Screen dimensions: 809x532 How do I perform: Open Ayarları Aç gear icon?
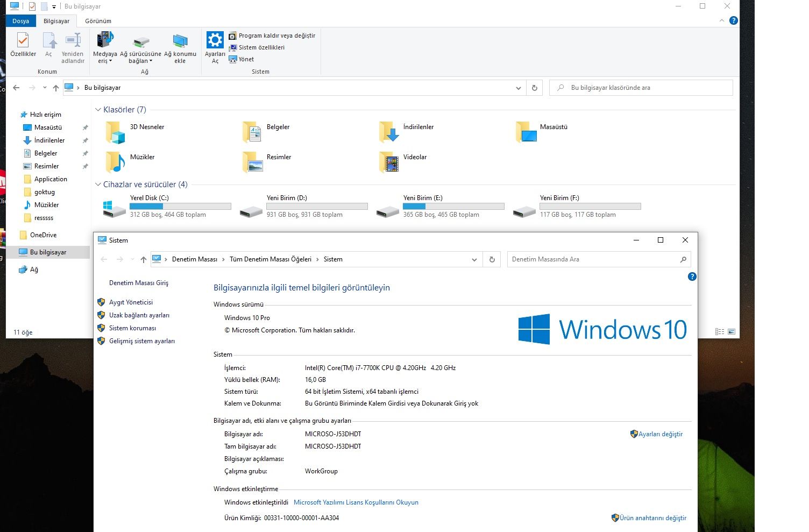pyautogui.click(x=215, y=48)
